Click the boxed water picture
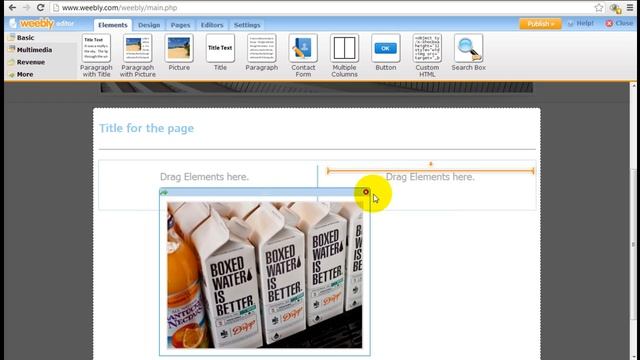Screen dimensions: 640x360 [x=264, y=275]
